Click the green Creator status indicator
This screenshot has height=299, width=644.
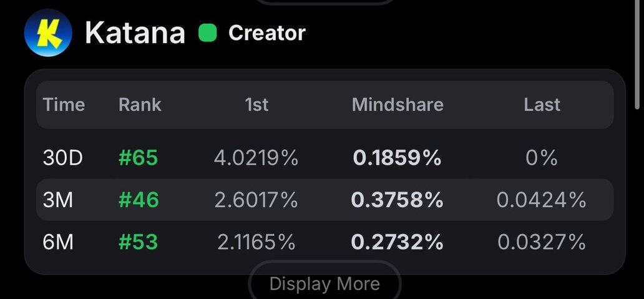click(207, 33)
